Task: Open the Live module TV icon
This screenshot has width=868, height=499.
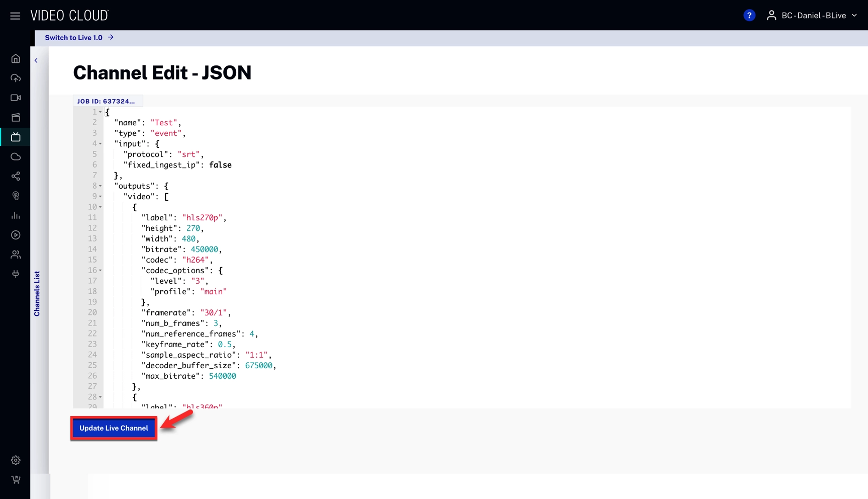Action: [x=16, y=137]
